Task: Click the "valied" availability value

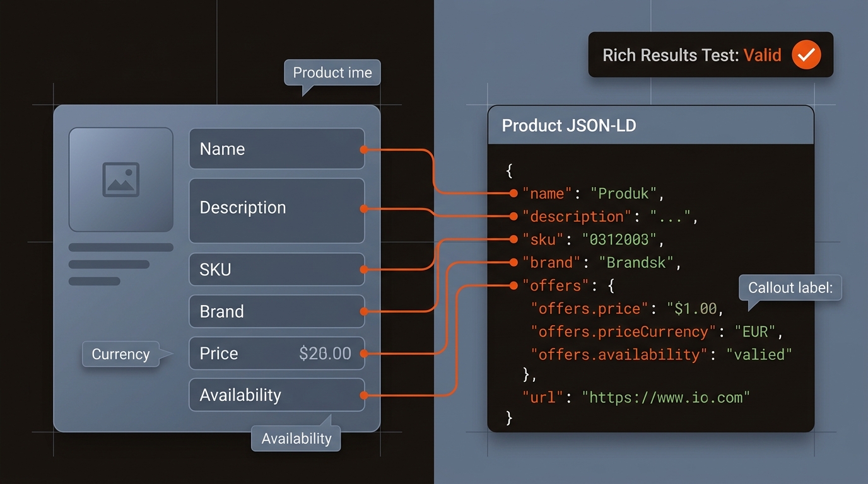Action: 759,355
